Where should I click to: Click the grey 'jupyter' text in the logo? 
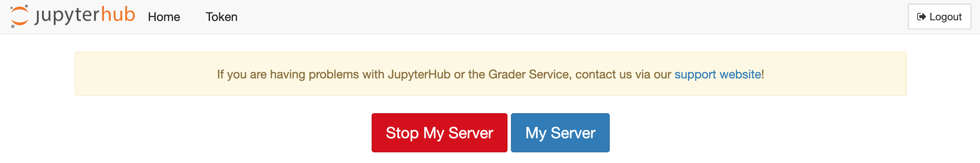tap(67, 15)
